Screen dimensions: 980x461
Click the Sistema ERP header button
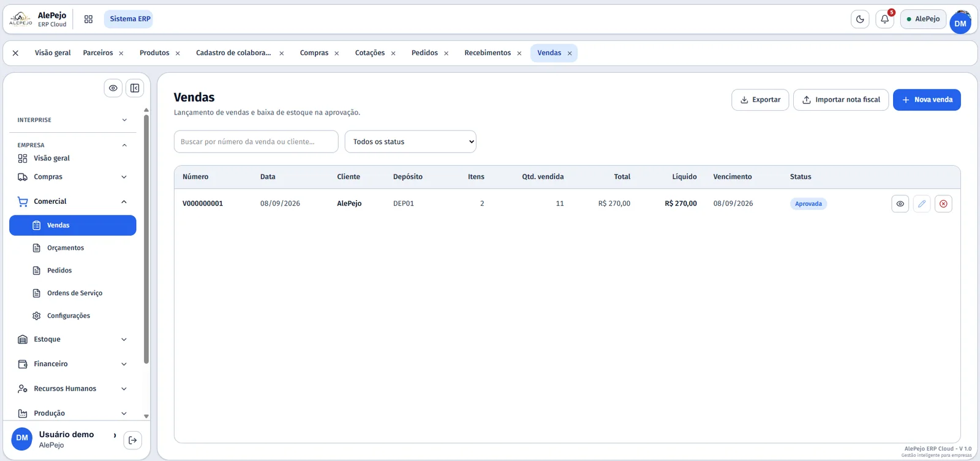pyautogui.click(x=129, y=19)
